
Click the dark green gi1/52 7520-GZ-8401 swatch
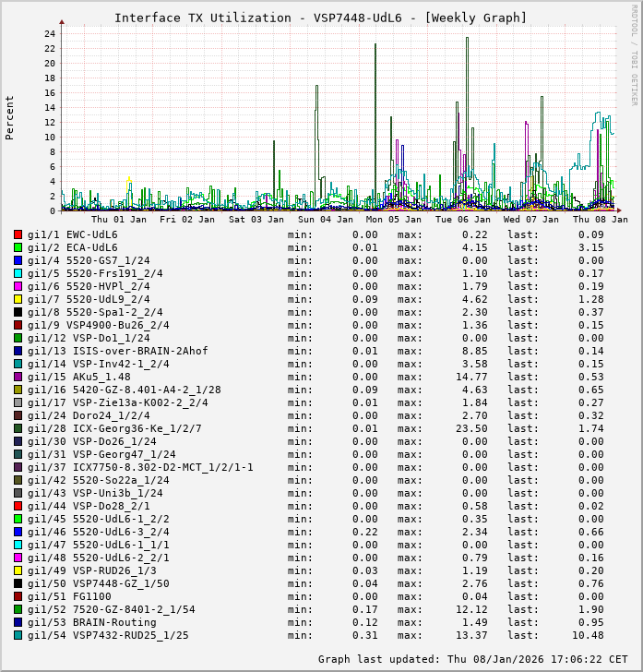[x=18, y=609]
